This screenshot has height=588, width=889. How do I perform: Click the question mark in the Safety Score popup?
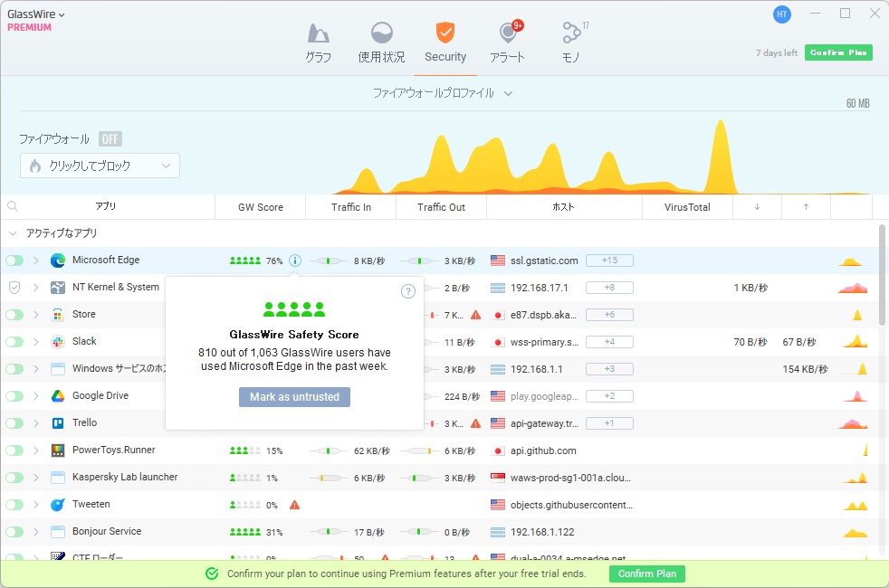408,291
